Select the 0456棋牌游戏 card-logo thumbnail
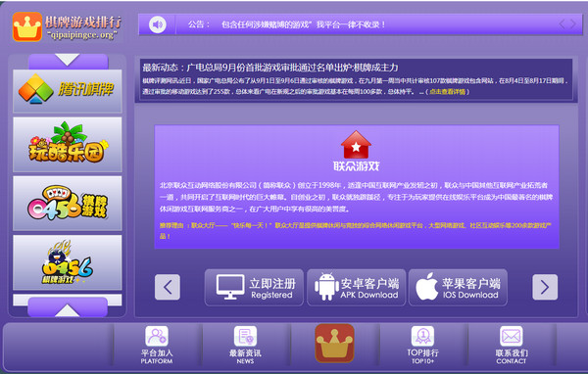 (68, 203)
